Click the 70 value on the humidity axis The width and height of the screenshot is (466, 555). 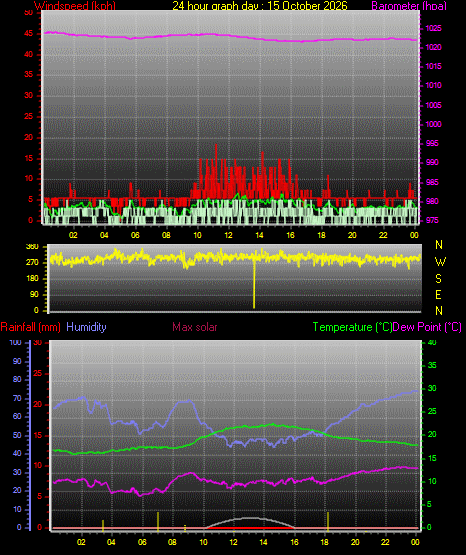pyautogui.click(x=17, y=399)
